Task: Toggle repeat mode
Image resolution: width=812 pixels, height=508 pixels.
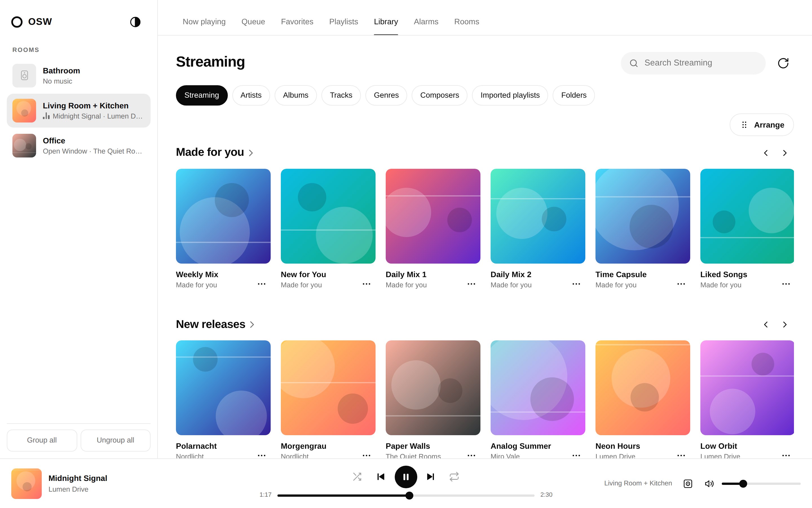Action: 454,476
